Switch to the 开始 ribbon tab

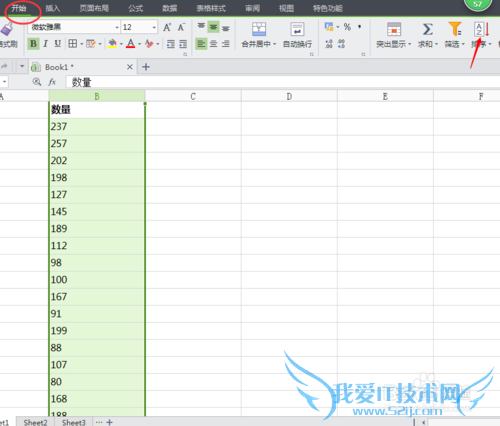19,8
